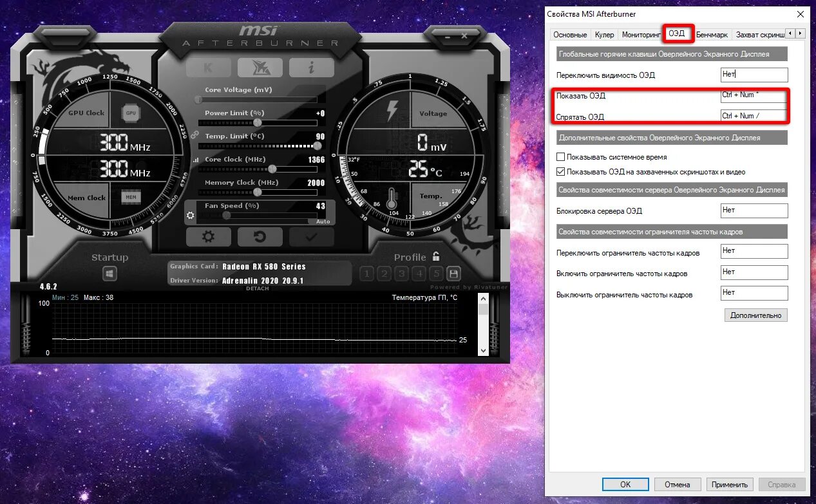Image resolution: width=816 pixels, height=504 pixels.
Task: Click Блокировка сервера ОЭД hotkey field
Action: pos(754,210)
